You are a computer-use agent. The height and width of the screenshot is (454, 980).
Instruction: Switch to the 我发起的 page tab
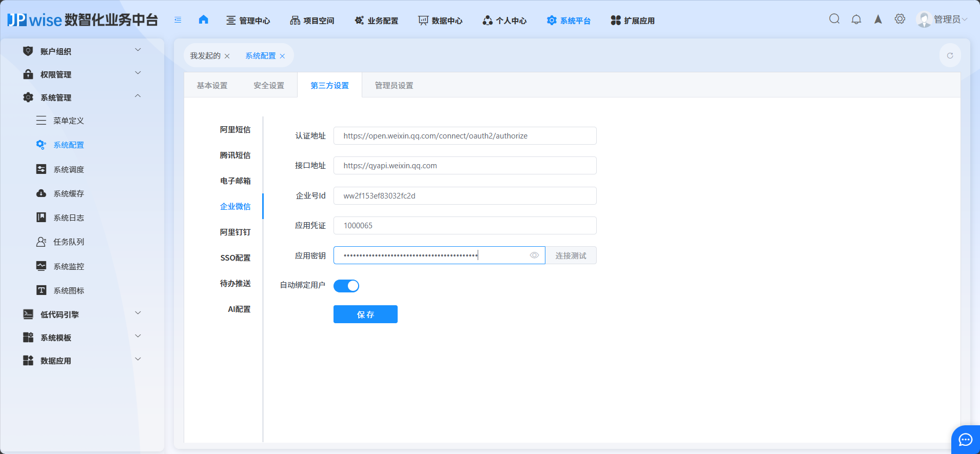[205, 56]
